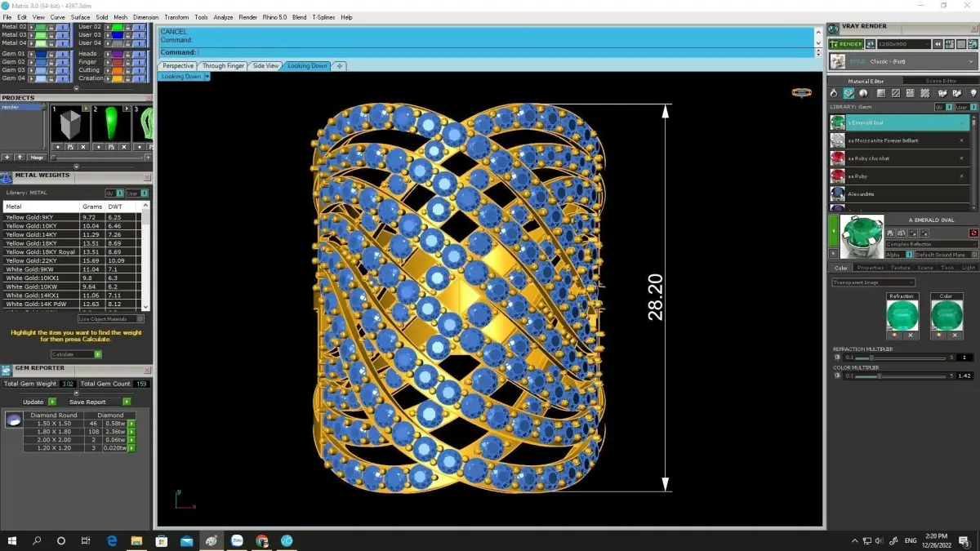Click the rewind icon next to render resolution
The image size is (980, 551).
939,44
